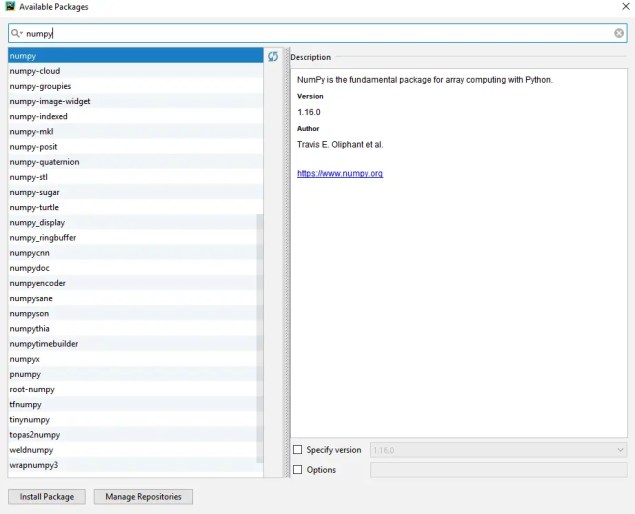
Task: Click the Install Package button
Action: (46, 496)
